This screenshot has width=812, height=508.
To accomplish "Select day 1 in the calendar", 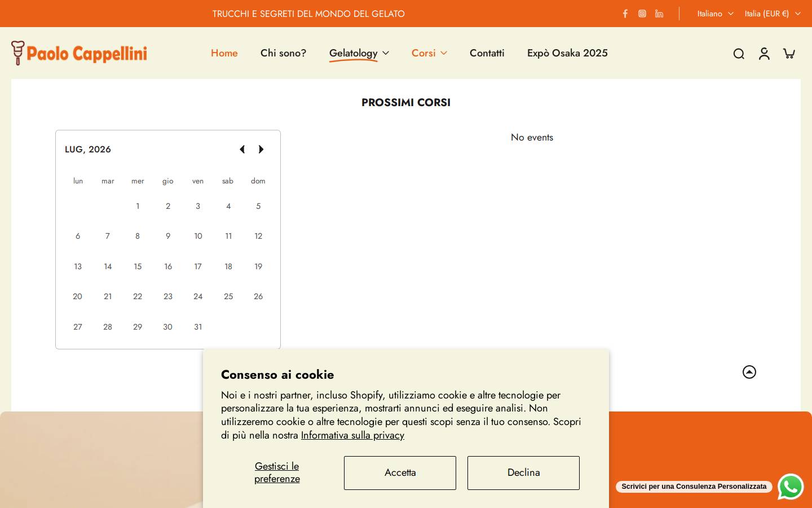I will [138, 206].
